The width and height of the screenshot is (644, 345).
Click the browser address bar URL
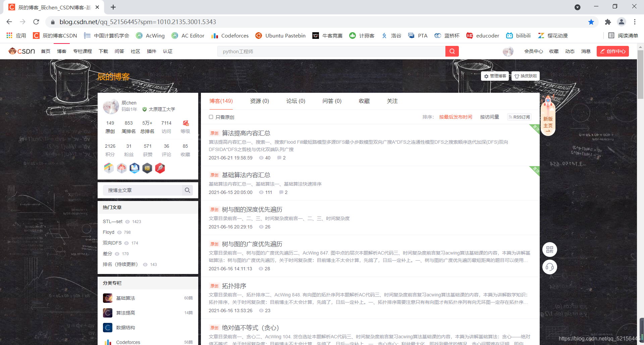(138, 22)
